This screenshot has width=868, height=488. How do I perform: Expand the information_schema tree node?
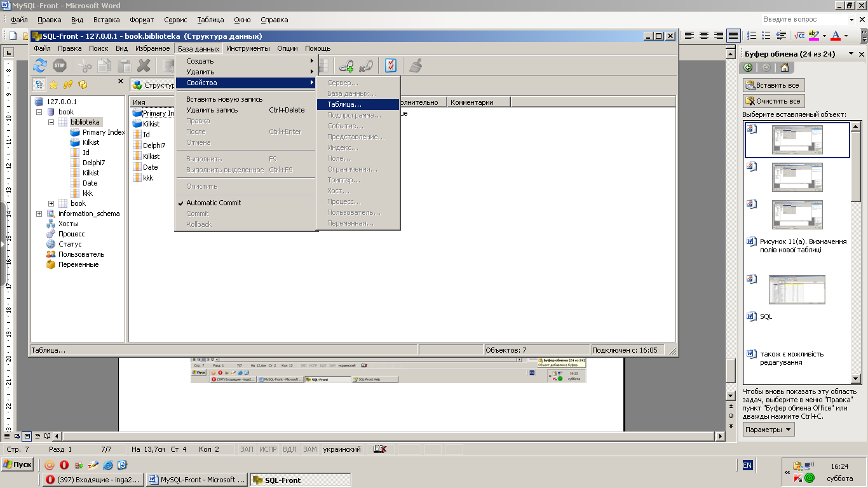point(39,213)
